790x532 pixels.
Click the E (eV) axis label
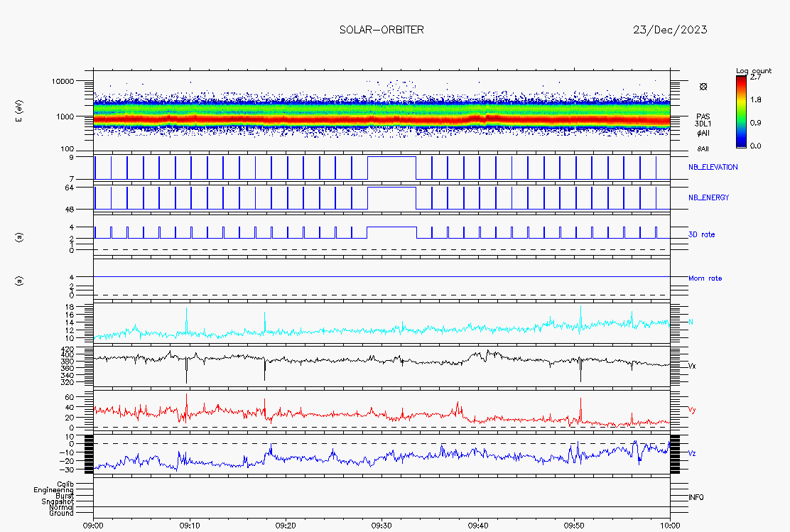20,111
